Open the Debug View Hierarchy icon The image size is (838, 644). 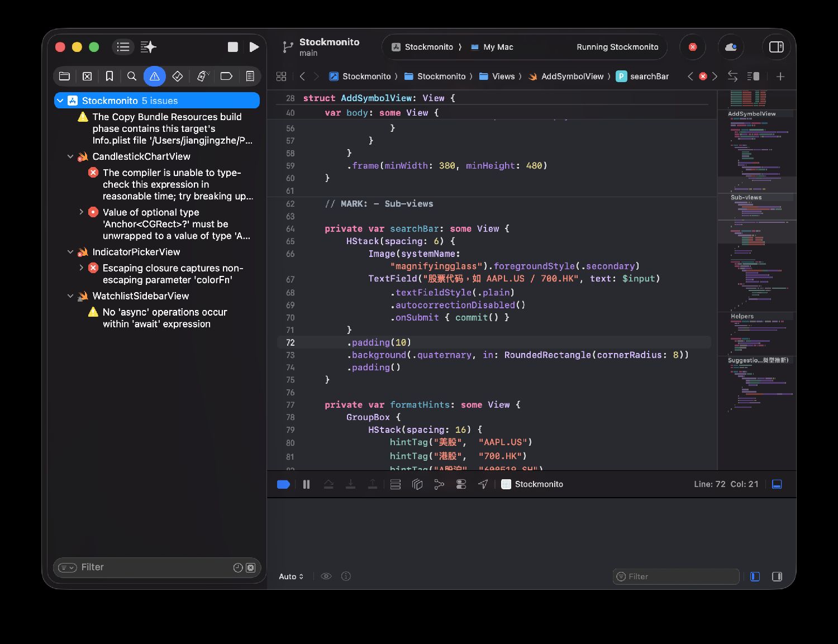(x=417, y=484)
